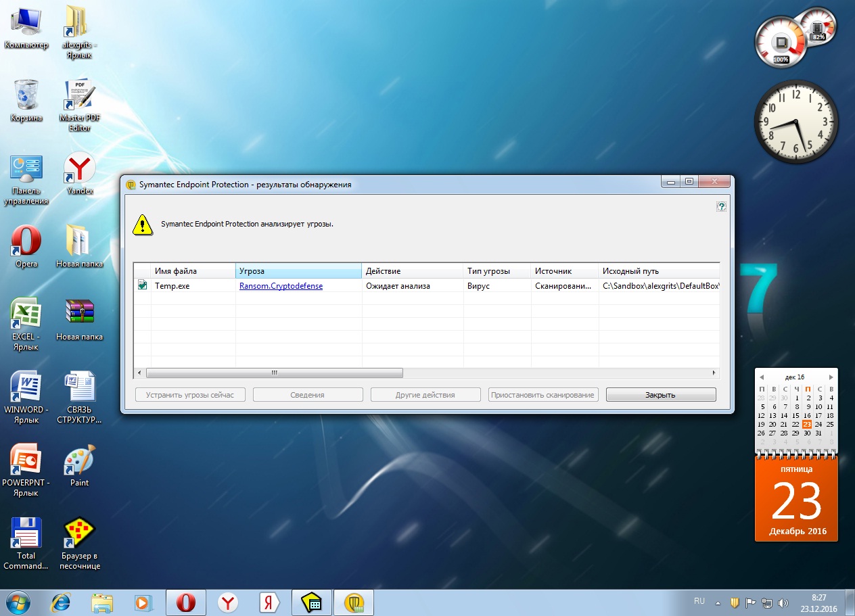Click the Yandex Y taskbar icon
The width and height of the screenshot is (855, 616).
(x=229, y=602)
